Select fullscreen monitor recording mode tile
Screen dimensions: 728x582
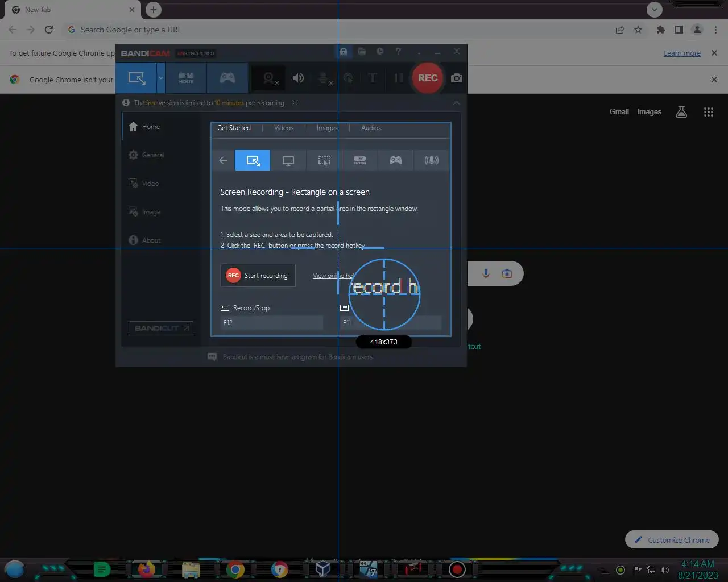[x=288, y=160]
